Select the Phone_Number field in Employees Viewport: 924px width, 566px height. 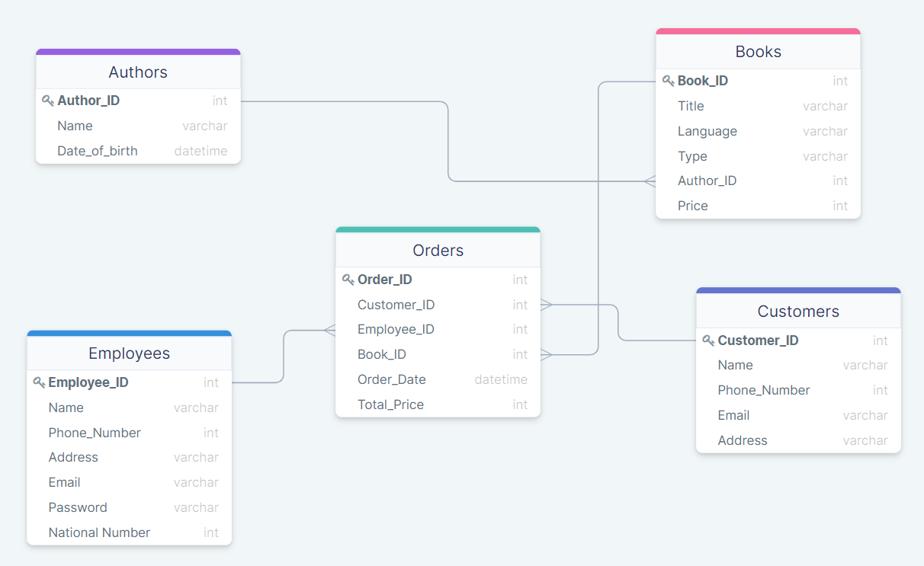click(129, 433)
